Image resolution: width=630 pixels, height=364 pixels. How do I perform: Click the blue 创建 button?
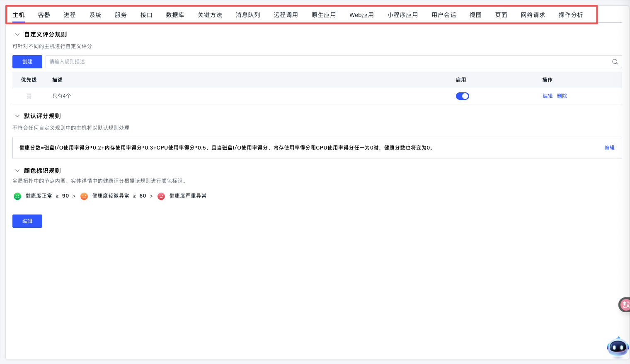[x=27, y=62]
